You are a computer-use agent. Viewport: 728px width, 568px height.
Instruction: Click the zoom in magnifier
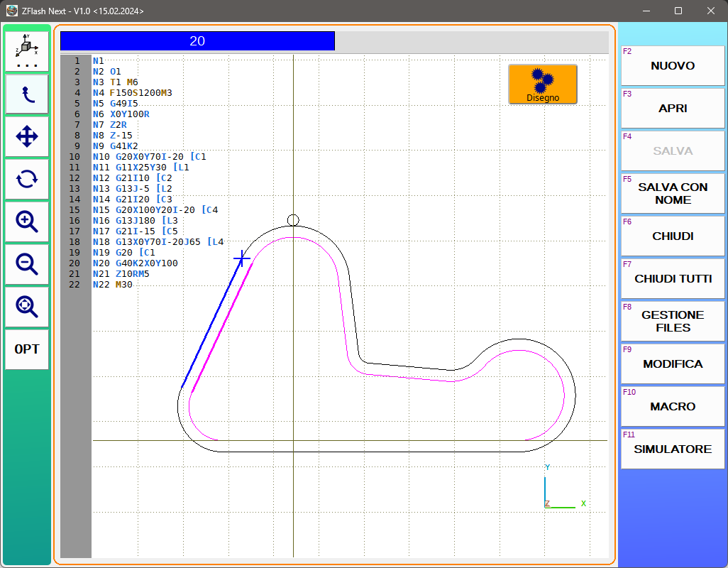(x=27, y=222)
